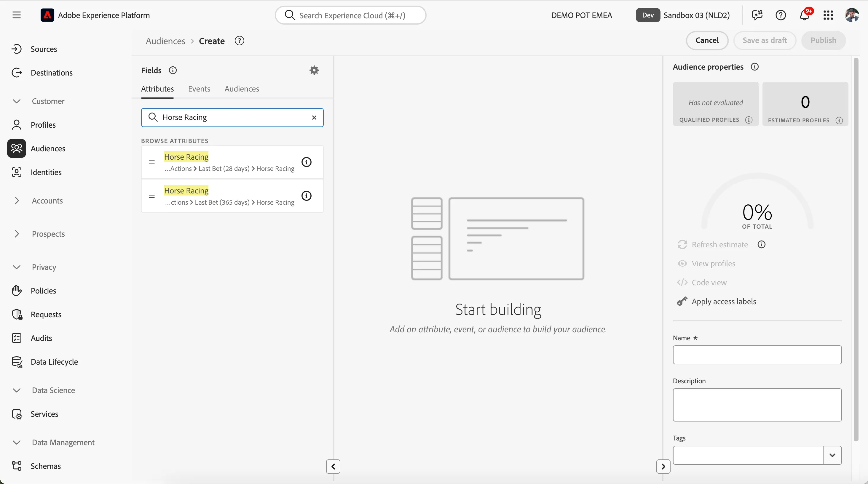868x484 pixels.
Task: Show info for Last Bet (28 days) Horse Racing
Action: click(x=306, y=162)
